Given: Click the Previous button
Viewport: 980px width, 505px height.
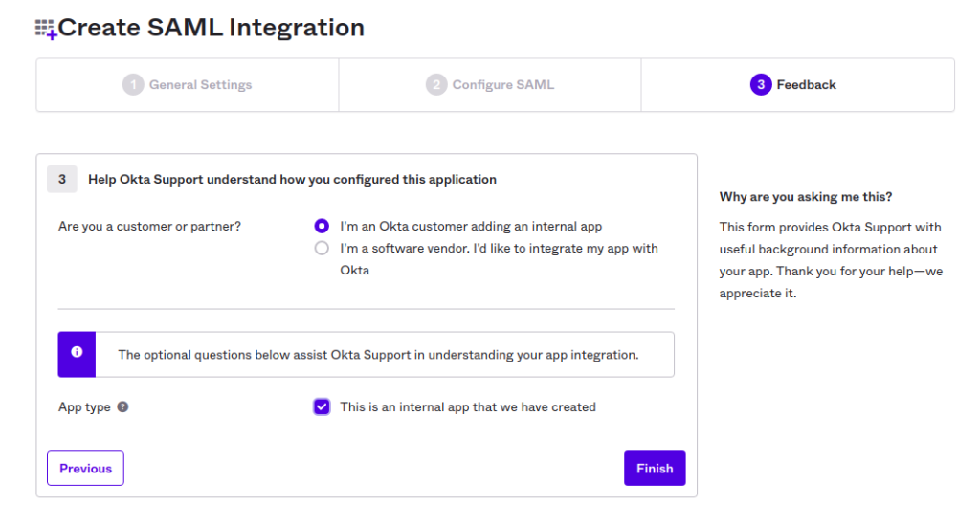Looking at the screenshot, I should tap(85, 468).
